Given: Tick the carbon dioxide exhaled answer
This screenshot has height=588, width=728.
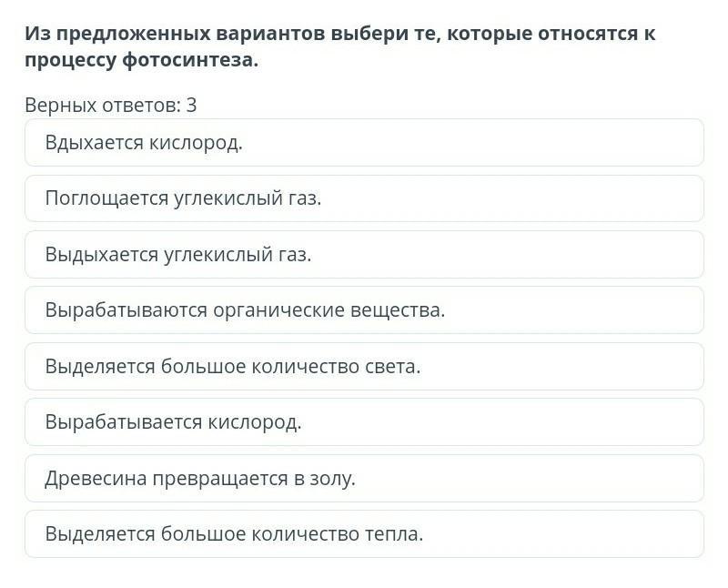Looking at the screenshot, I should [364, 255].
